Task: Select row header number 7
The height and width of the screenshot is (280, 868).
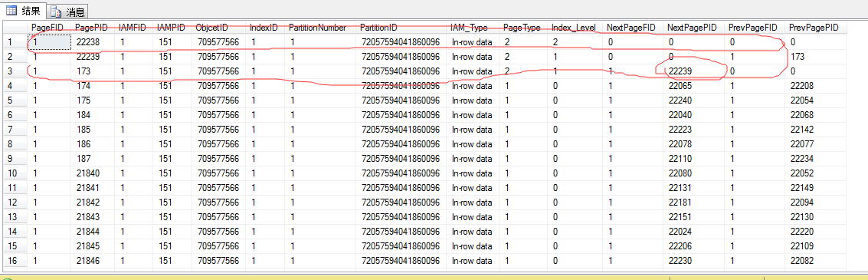Action: 15,129
